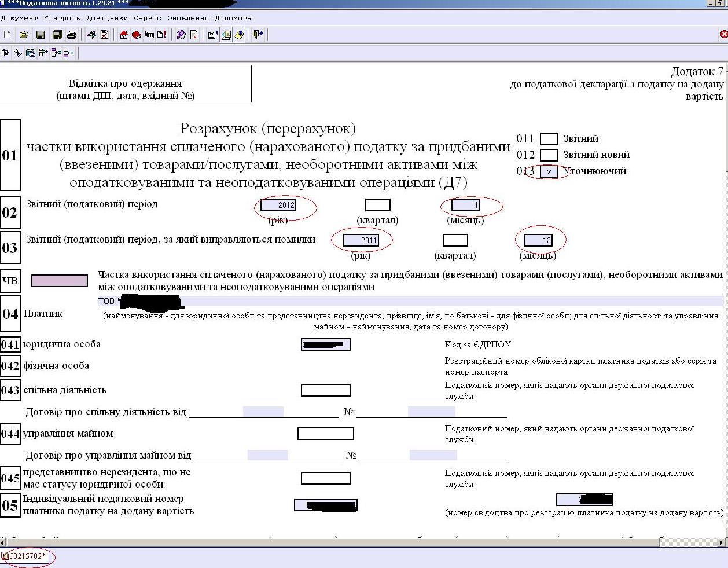The height and width of the screenshot is (568, 728).
Task: Click the clipboard paste icon
Action: click(x=31, y=53)
